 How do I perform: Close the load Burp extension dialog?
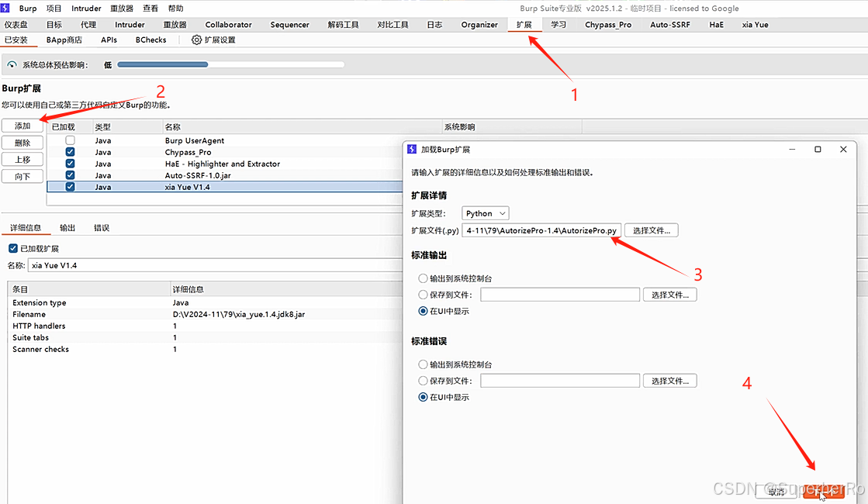pyautogui.click(x=843, y=150)
